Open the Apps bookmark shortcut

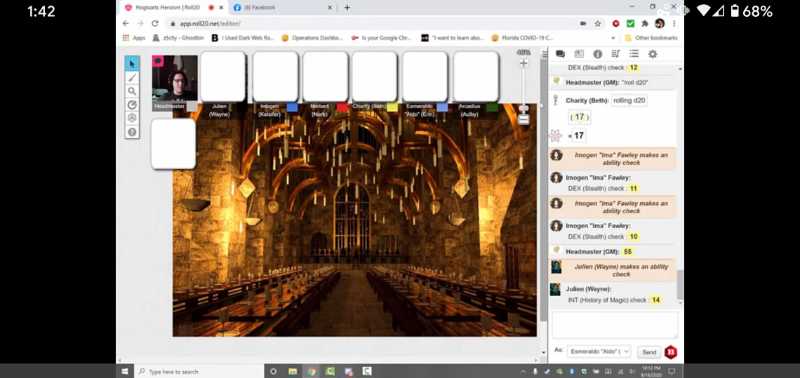(134, 38)
